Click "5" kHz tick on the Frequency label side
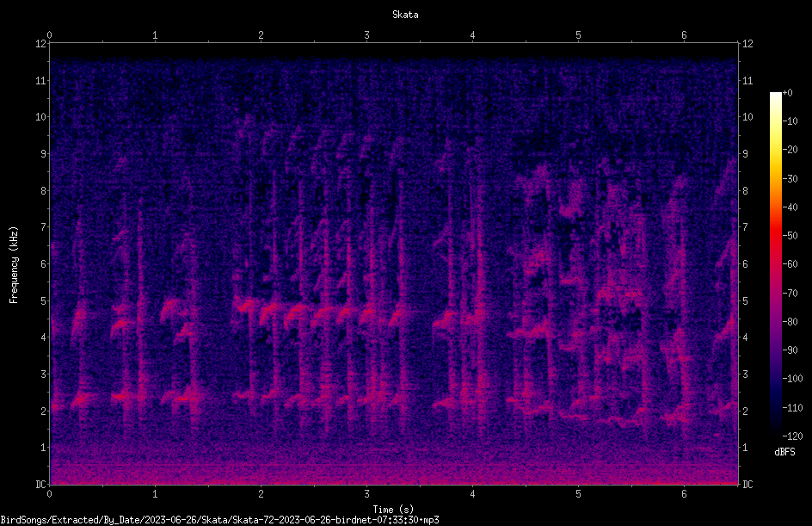 pos(43,301)
